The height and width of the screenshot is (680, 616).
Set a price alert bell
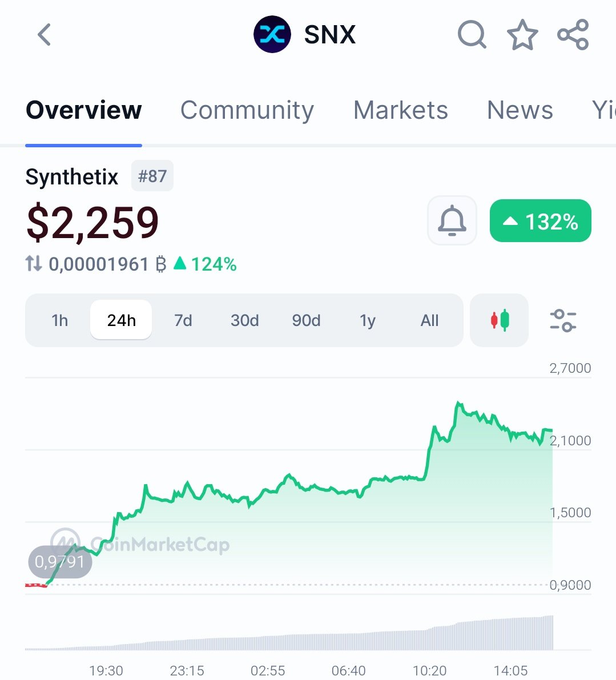pyautogui.click(x=452, y=220)
